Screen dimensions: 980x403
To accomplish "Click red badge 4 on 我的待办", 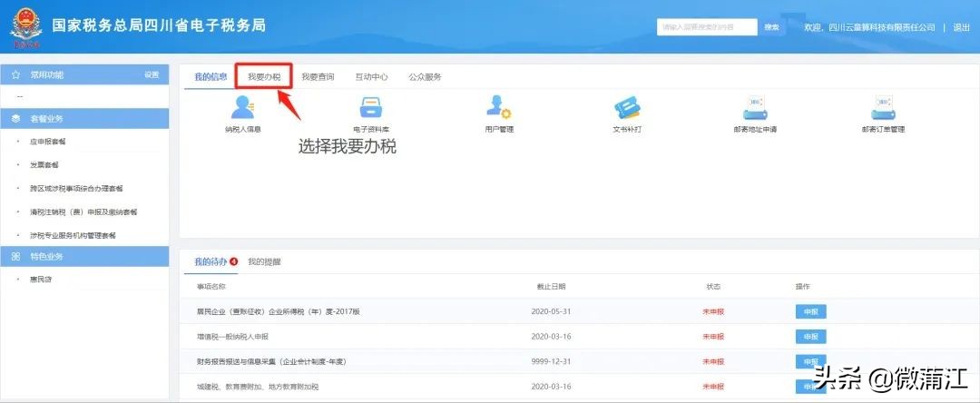I will pos(234,261).
